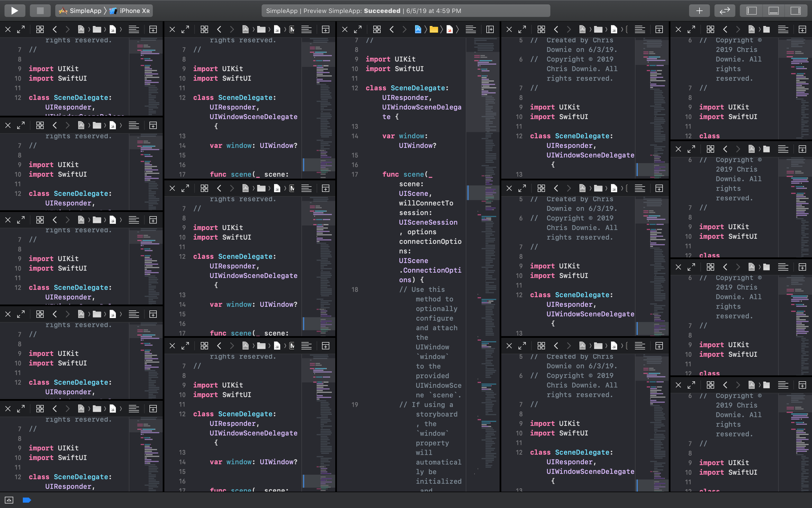Click 'UIWindowSceneDelega' wrapped text in center editor

click(x=422, y=107)
